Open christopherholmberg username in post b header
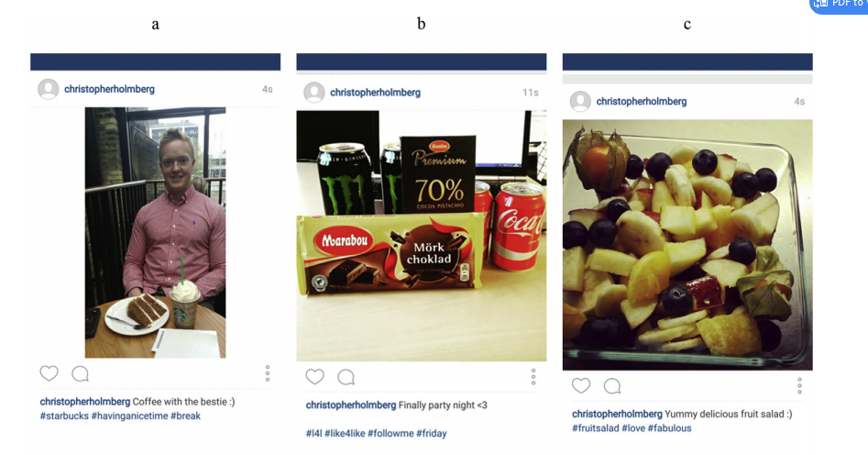The height and width of the screenshot is (455, 868). (375, 93)
